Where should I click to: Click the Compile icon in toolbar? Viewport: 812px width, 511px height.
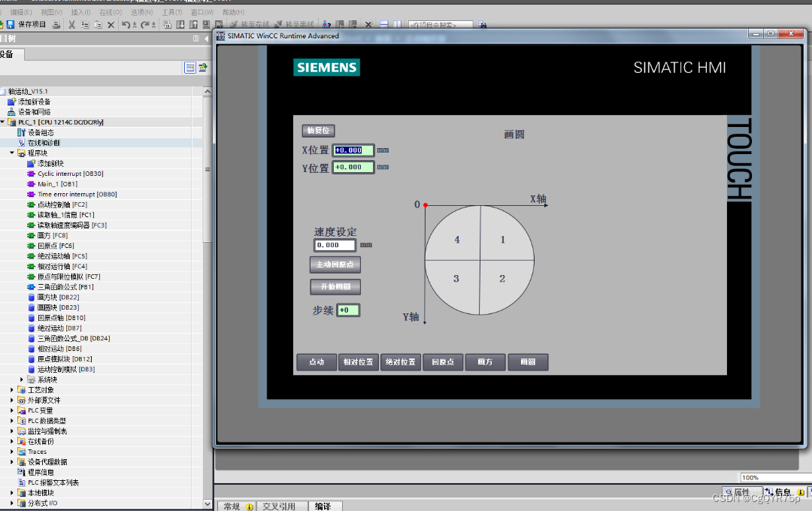coord(167,24)
